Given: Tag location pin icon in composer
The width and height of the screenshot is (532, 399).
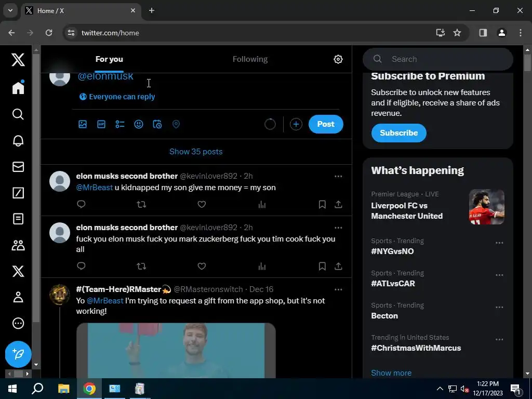Looking at the screenshot, I should (176, 124).
